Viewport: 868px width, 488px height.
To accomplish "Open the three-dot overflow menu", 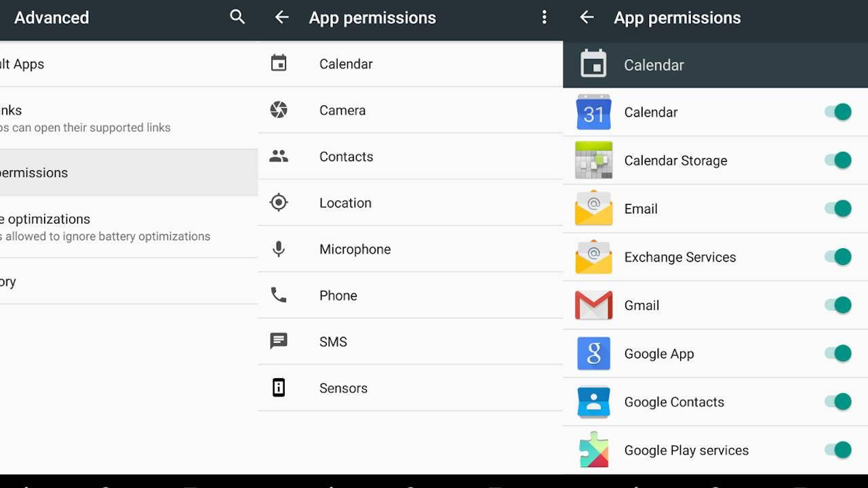I will (x=544, y=18).
